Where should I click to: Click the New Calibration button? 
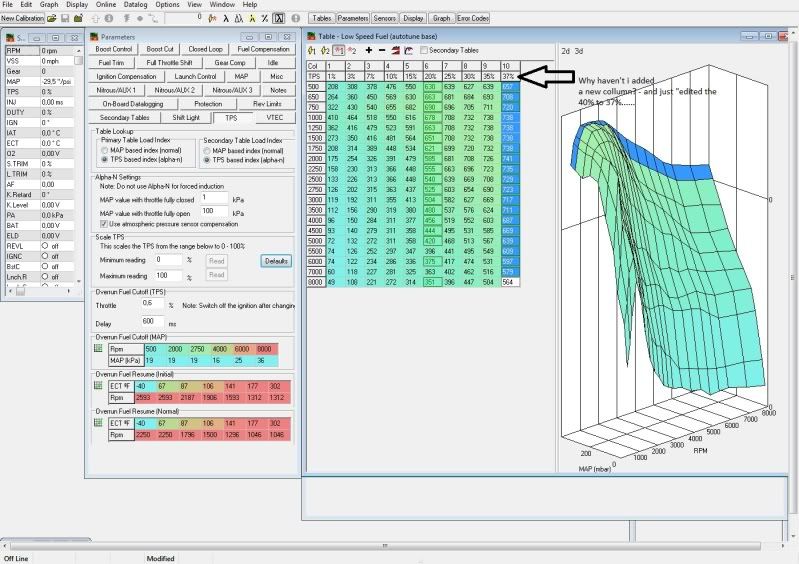point(20,18)
